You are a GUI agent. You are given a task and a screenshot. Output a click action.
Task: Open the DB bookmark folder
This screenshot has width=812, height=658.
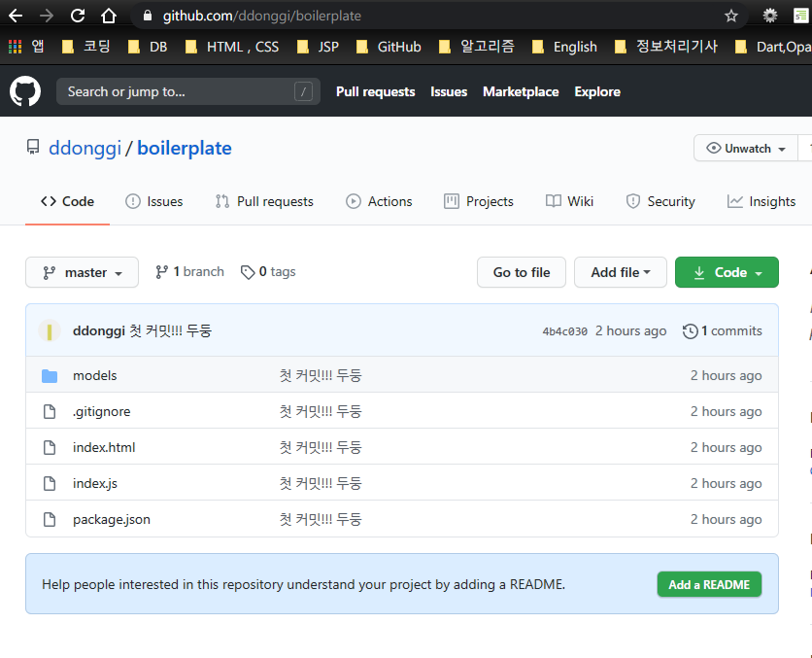click(x=148, y=47)
